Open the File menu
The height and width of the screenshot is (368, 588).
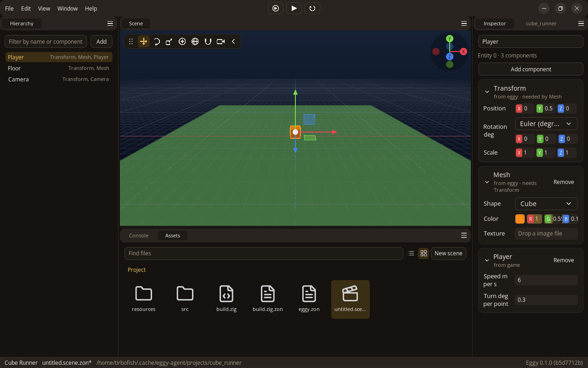coord(9,8)
